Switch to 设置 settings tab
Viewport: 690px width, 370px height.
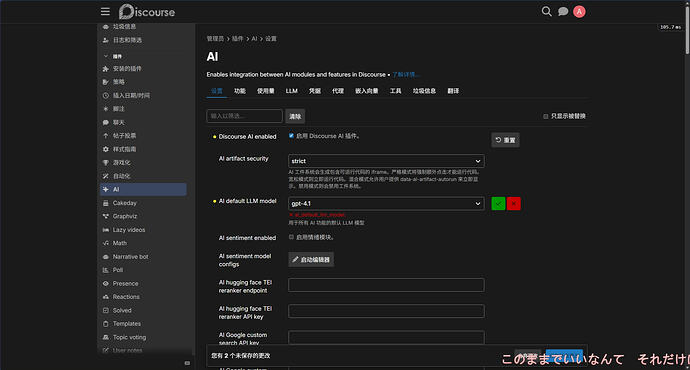[x=217, y=91]
